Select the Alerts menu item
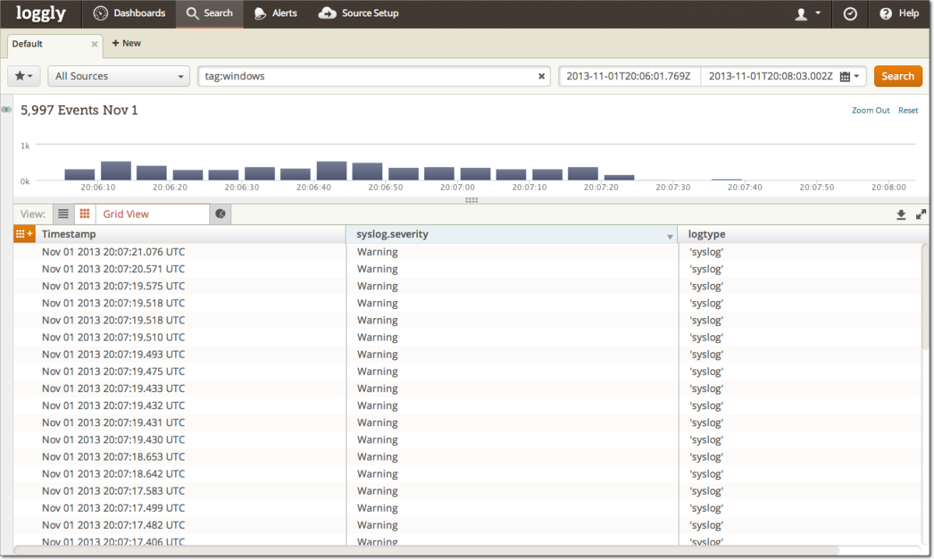934x560 pixels. coord(275,13)
